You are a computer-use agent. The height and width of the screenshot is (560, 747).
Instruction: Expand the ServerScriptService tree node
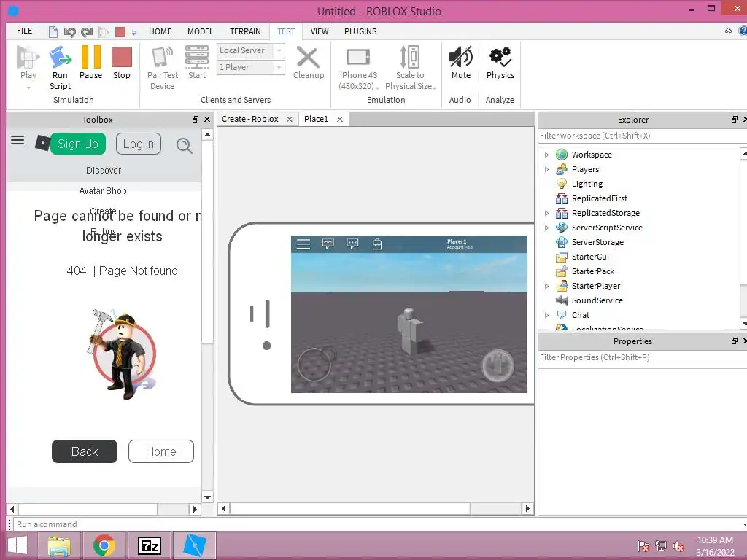click(x=546, y=227)
